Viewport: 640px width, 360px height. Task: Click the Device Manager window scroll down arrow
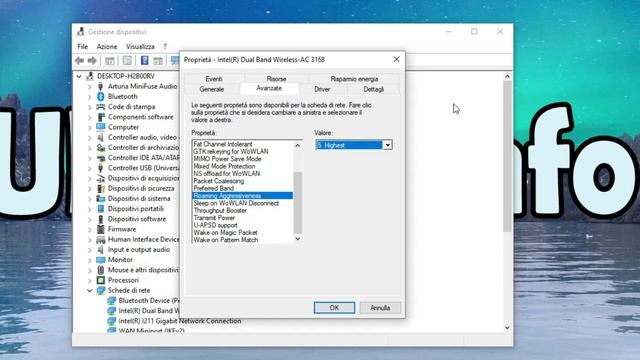[507, 327]
